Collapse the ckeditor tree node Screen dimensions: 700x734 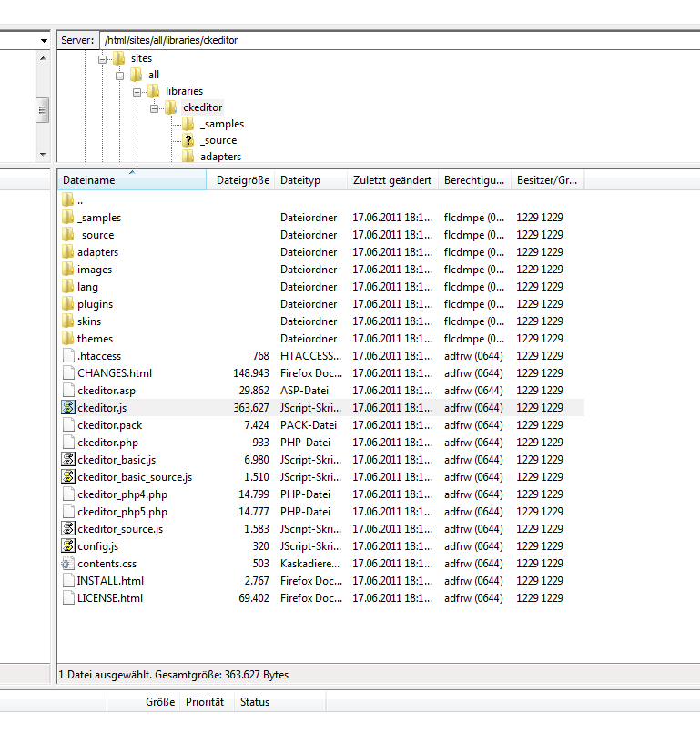coord(155,108)
